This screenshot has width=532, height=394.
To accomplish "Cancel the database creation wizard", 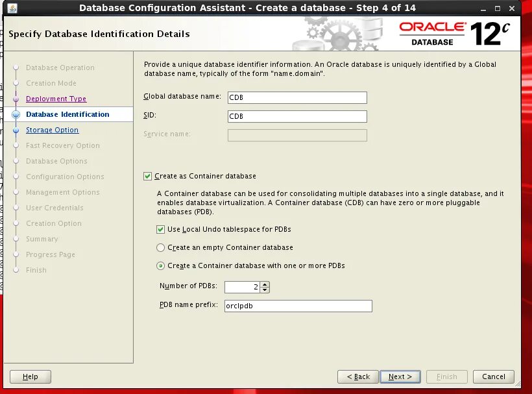I will [494, 376].
